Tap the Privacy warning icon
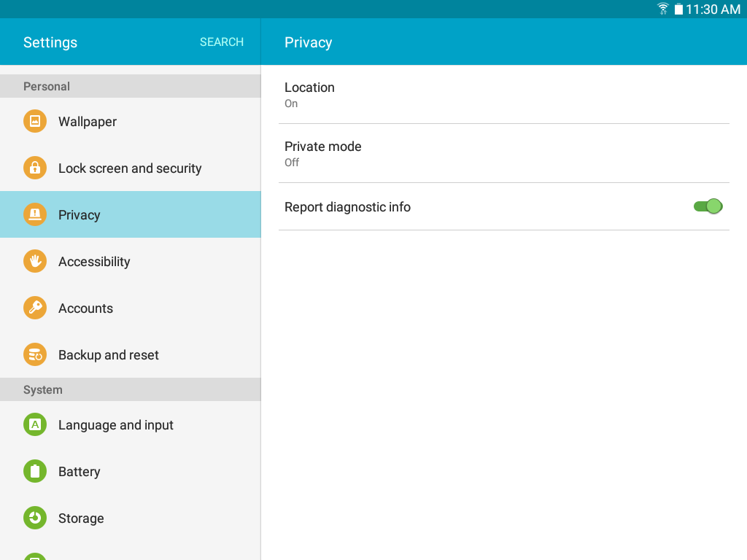 coord(35,214)
